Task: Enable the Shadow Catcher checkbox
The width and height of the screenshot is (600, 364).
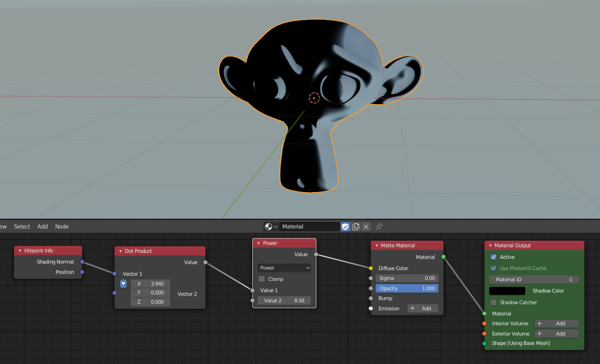Action: click(493, 302)
